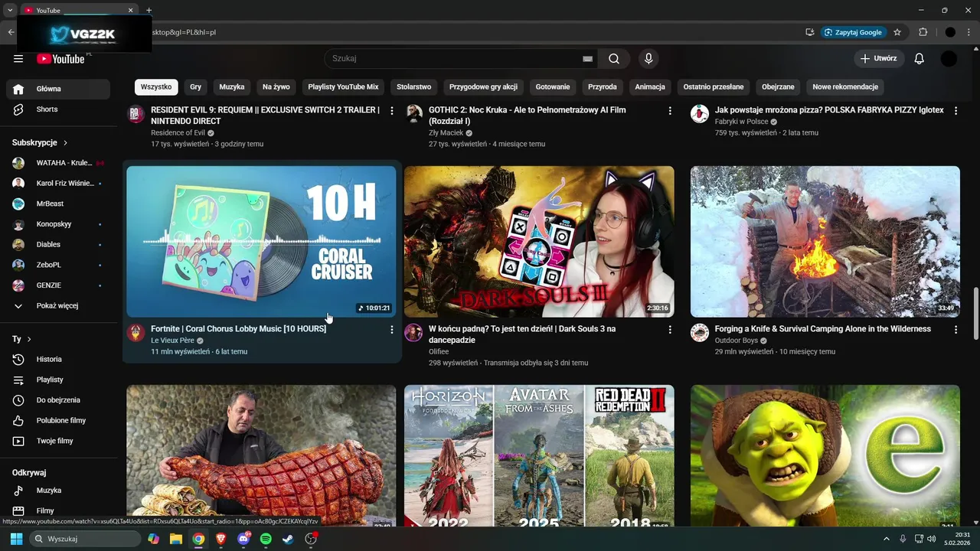Open the Dark Souls III stream thumbnail

pos(539,242)
